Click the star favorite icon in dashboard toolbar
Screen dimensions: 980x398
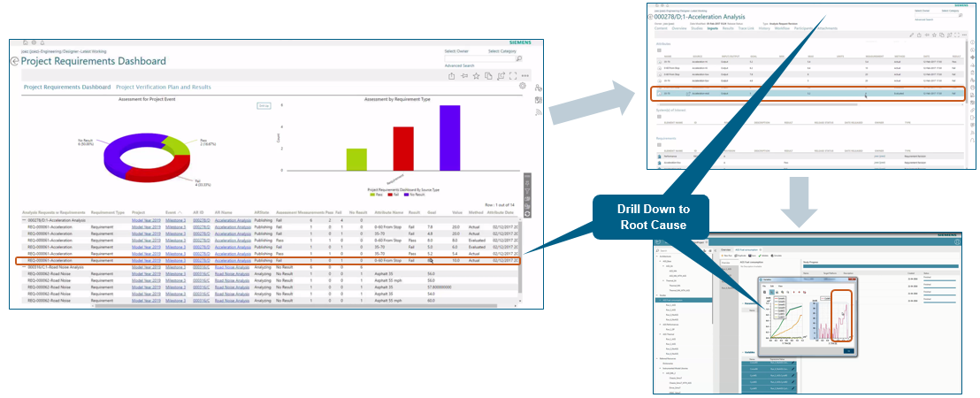point(476,76)
